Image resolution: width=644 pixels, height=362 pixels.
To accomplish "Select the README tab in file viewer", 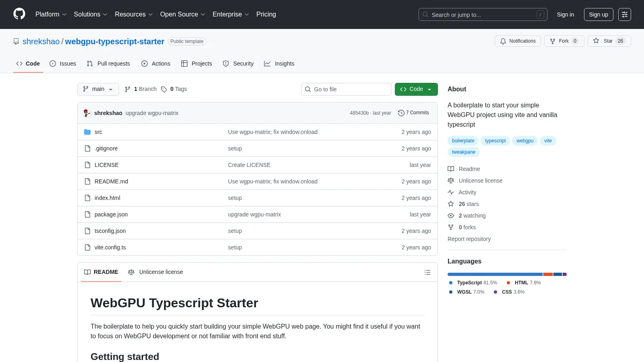I will click(x=101, y=272).
